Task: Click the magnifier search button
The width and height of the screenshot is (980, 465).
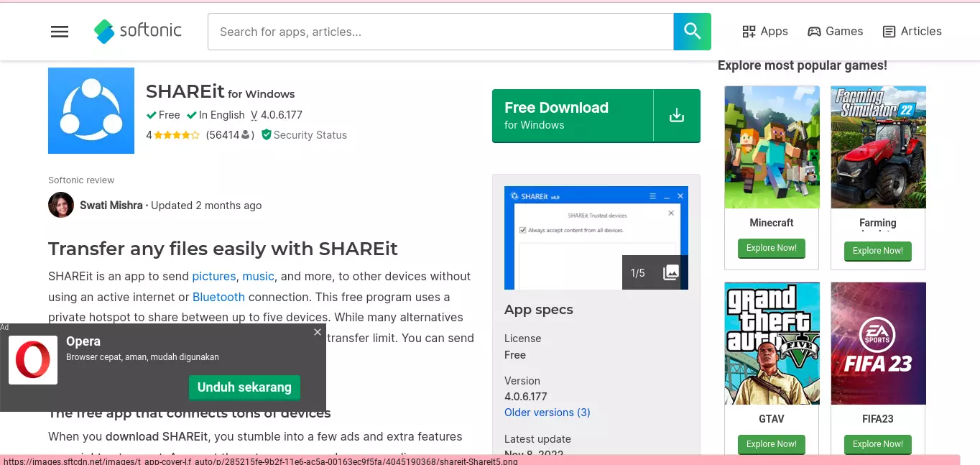Action: coord(692,32)
